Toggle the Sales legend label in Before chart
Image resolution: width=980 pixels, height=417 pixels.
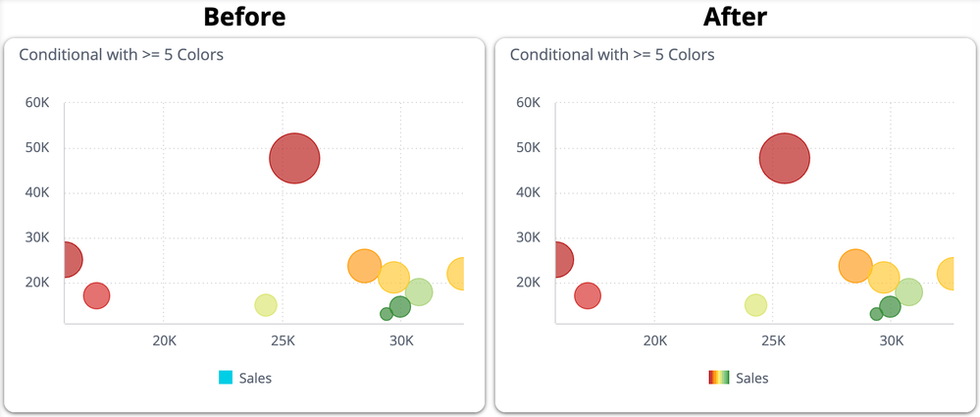click(x=255, y=379)
